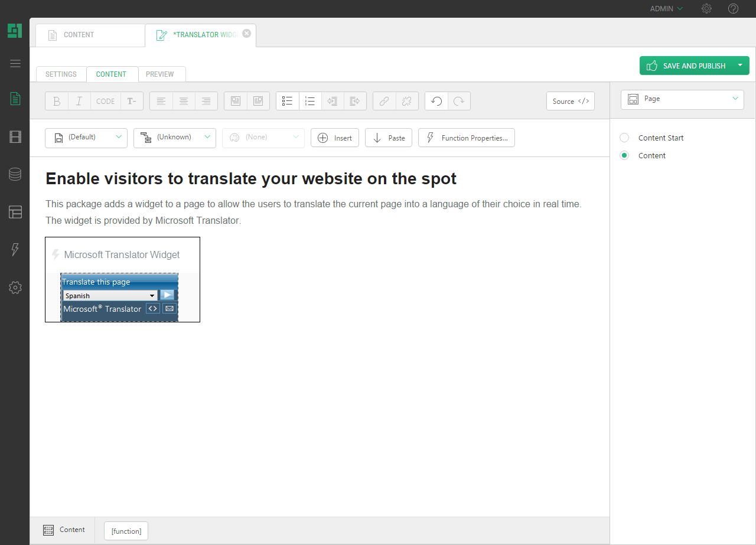Expand the Save and Publish arrow menu
Viewport: 756px width, 545px height.
[740, 66]
